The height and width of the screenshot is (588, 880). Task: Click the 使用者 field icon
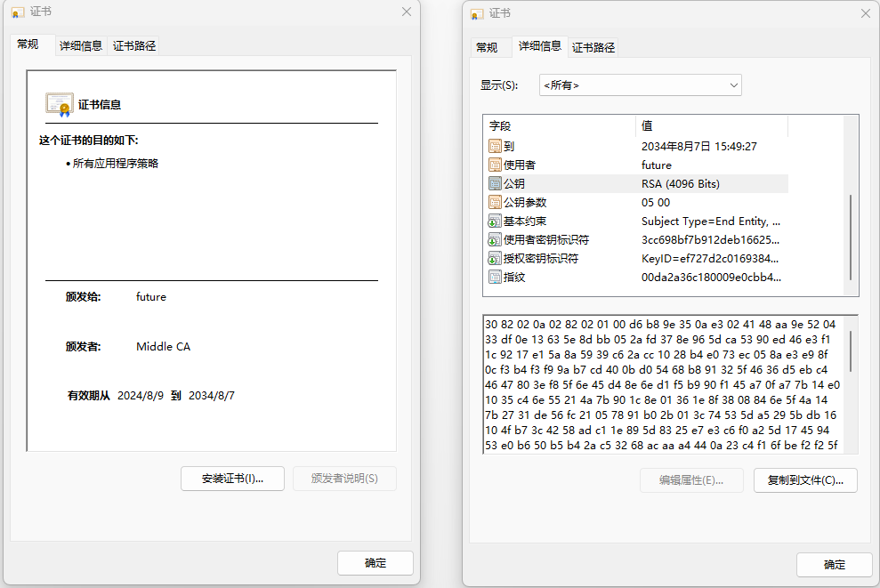(x=495, y=165)
